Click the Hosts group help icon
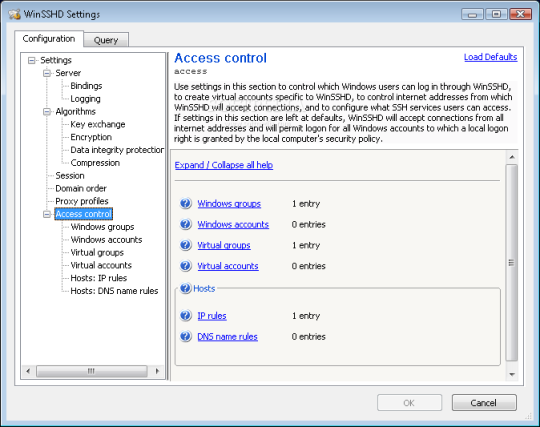540x427 pixels. (185, 288)
